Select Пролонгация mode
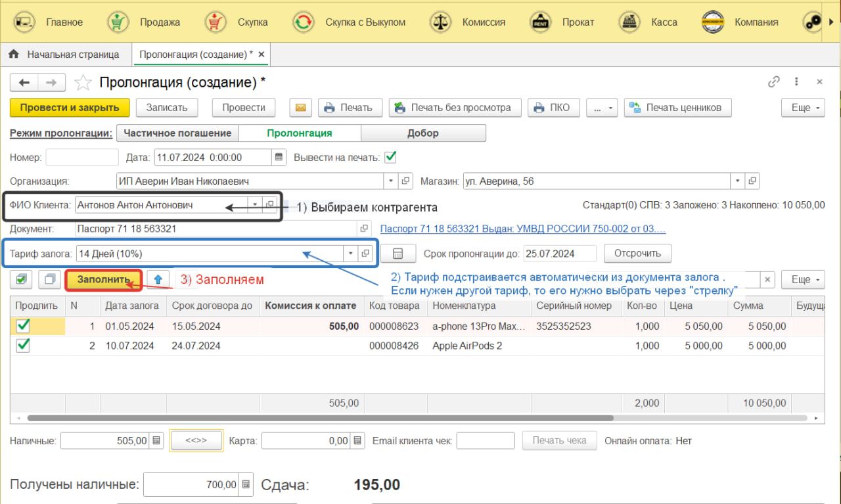The height and width of the screenshot is (504, 841). tap(300, 133)
